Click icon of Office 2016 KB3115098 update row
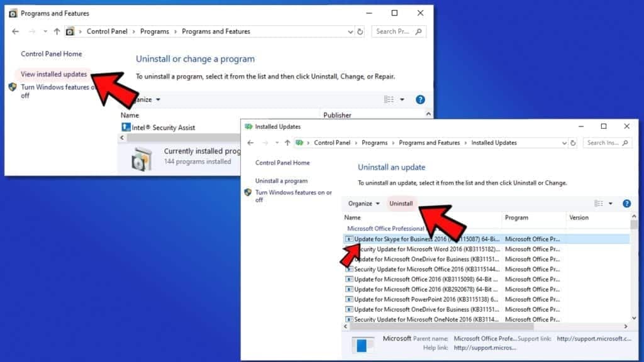The image size is (644, 362). (349, 279)
